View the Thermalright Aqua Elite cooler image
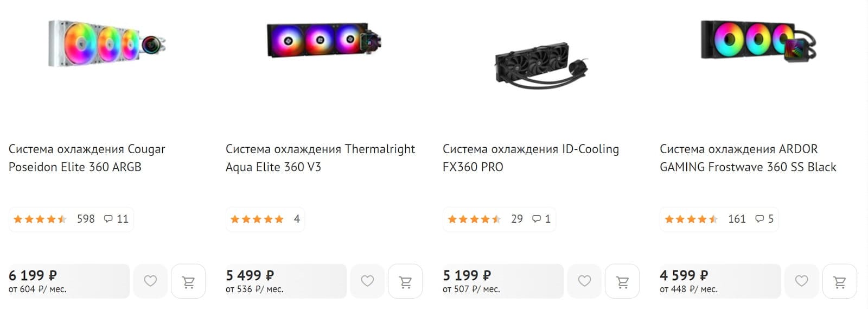Image resolution: width=868 pixels, height=309 pixels. coord(324,40)
